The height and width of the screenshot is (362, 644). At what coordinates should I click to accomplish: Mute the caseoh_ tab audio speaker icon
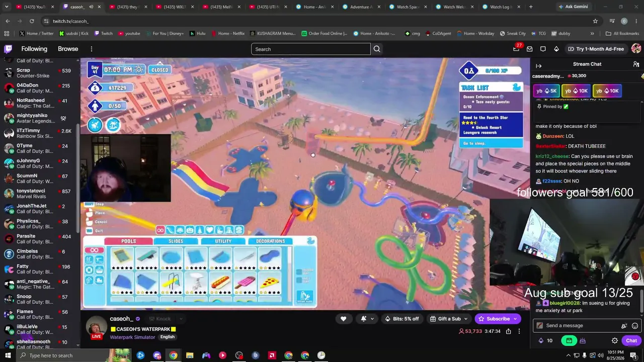tap(91, 7)
